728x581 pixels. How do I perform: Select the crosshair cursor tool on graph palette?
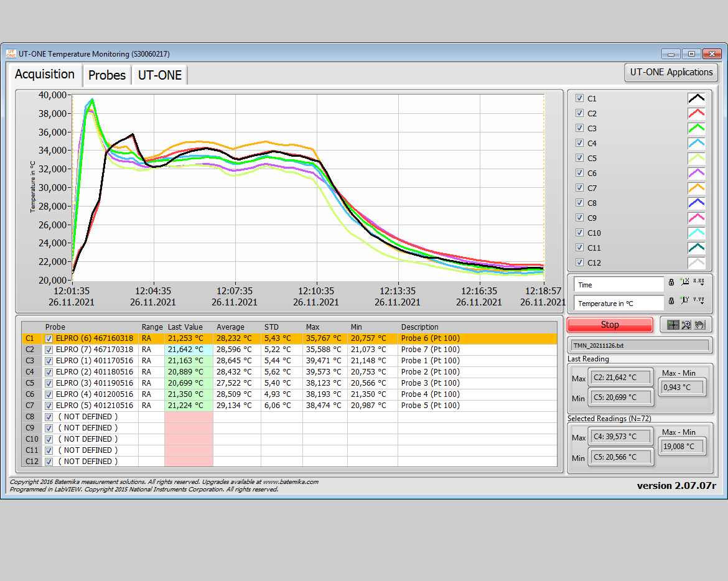pos(673,325)
